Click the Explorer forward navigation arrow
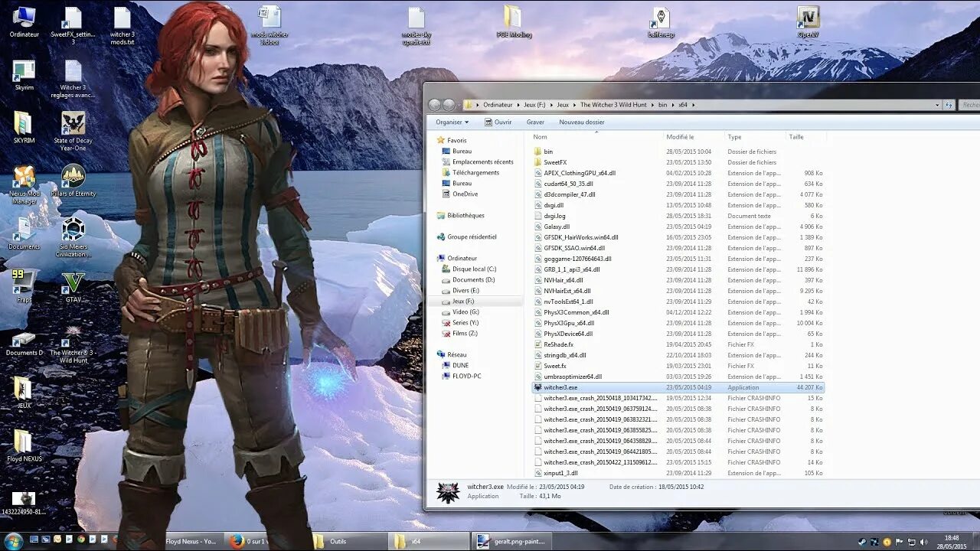Screen dimensions: 980x551 point(449,105)
